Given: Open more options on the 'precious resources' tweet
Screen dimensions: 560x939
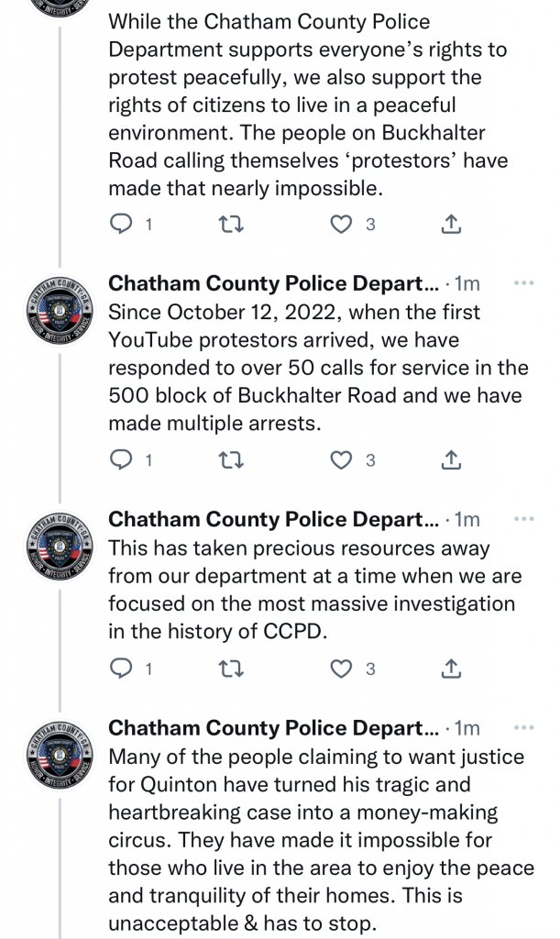Looking at the screenshot, I should (x=523, y=519).
